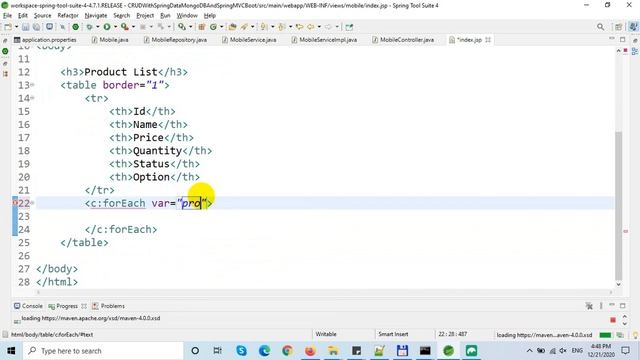This screenshot has width=640, height=360.
Task: Open the Navigate menu
Action: coord(96,16)
